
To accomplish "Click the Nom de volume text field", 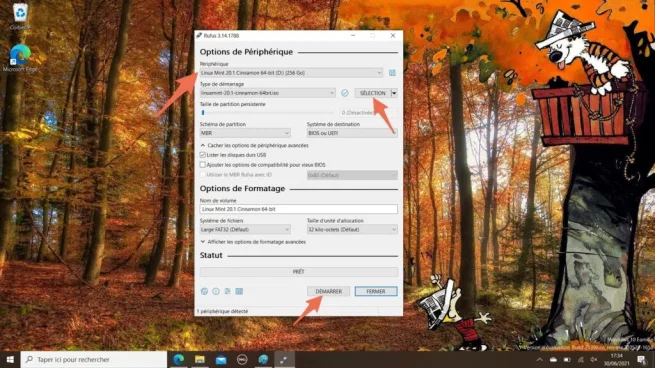I will tap(299, 209).
